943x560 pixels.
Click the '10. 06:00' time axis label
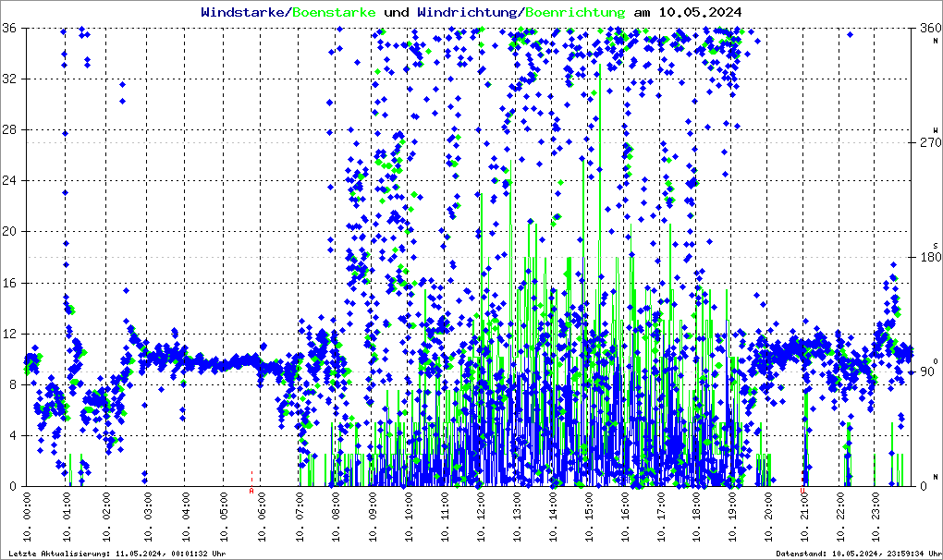point(262,517)
